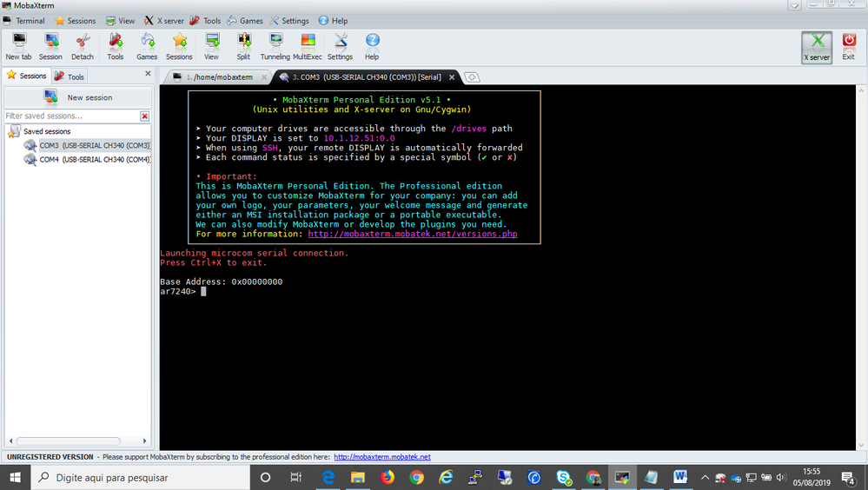
Task: Split the terminal with Split icon
Action: [x=243, y=47]
